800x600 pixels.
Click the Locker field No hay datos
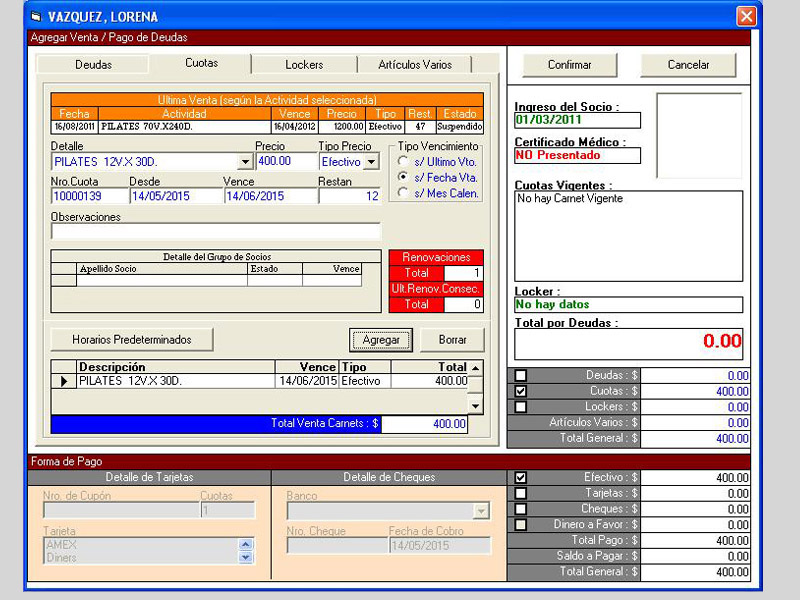pos(629,305)
